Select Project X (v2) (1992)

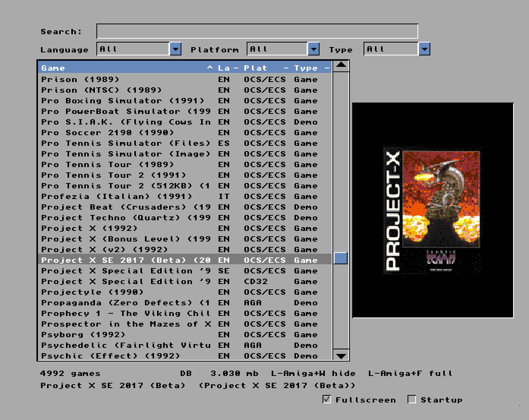pos(185,249)
